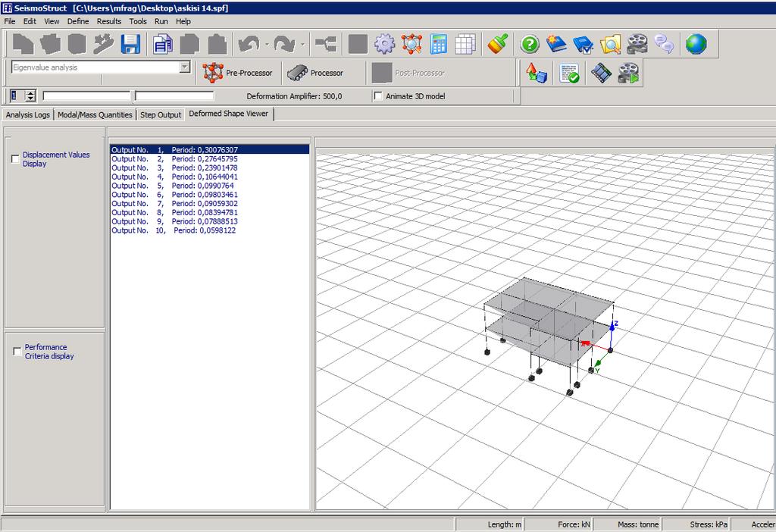Click the film reel with play arrow icon
This screenshot has height=532, width=776.
coord(628,73)
